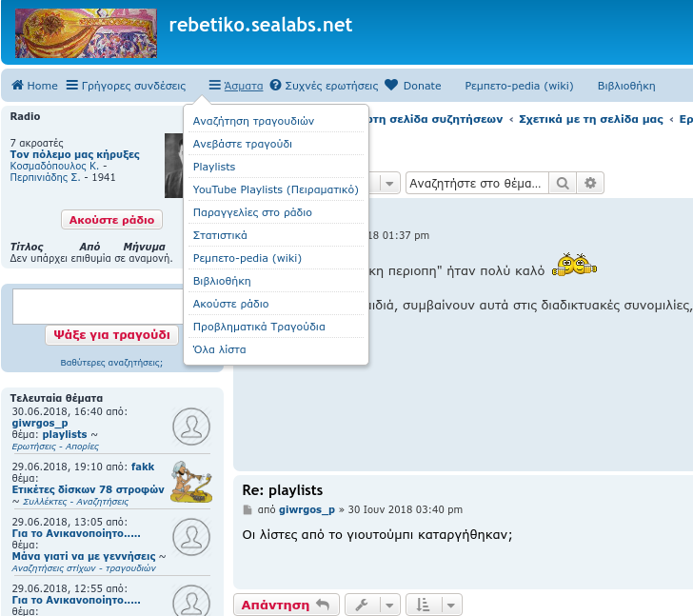Open the topic tools wrench dropdown

372,605
